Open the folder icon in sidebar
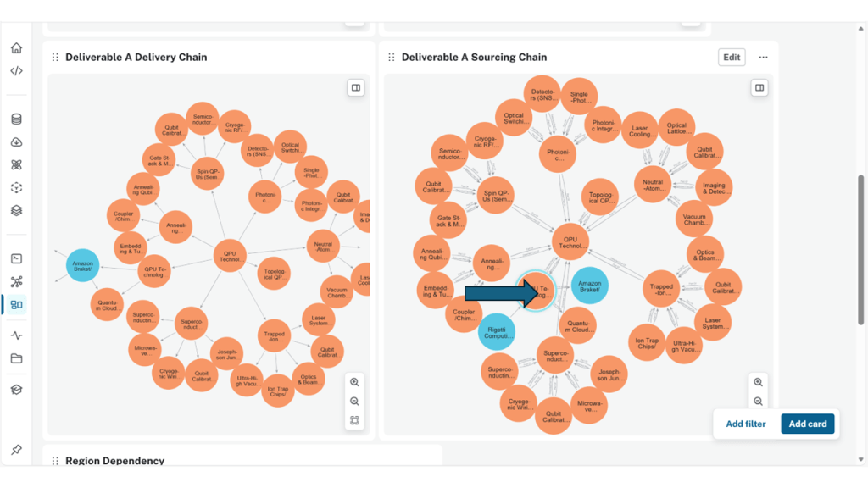 (x=16, y=358)
